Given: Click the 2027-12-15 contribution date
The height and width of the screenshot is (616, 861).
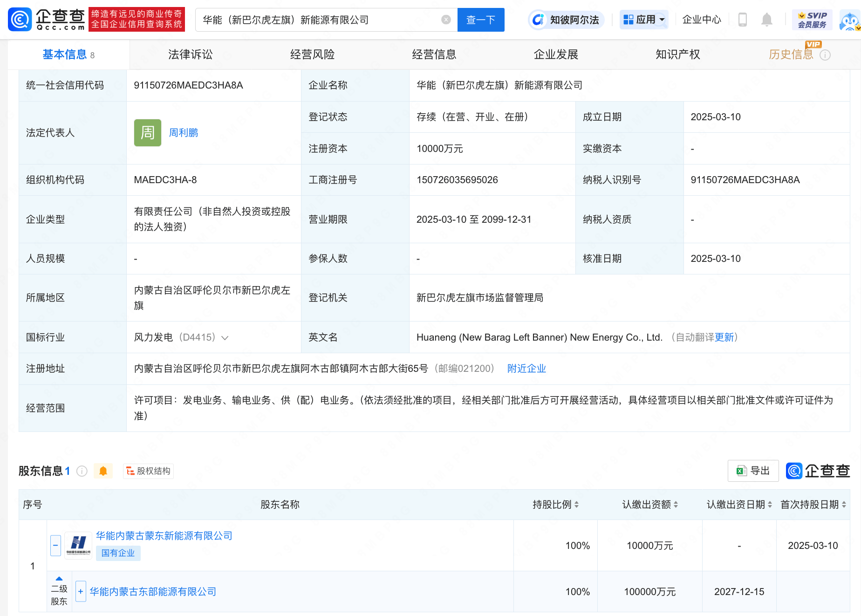Looking at the screenshot, I should (739, 592).
